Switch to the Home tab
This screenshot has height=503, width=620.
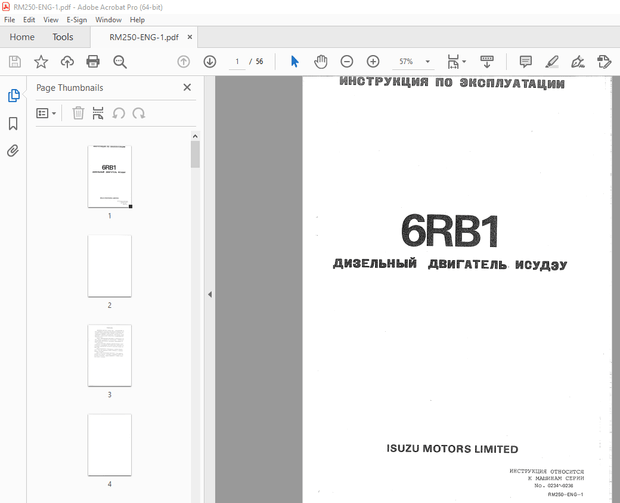(x=22, y=37)
